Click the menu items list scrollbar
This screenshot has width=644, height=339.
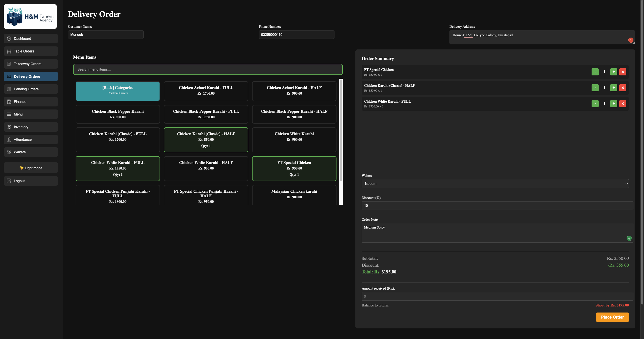point(341,130)
